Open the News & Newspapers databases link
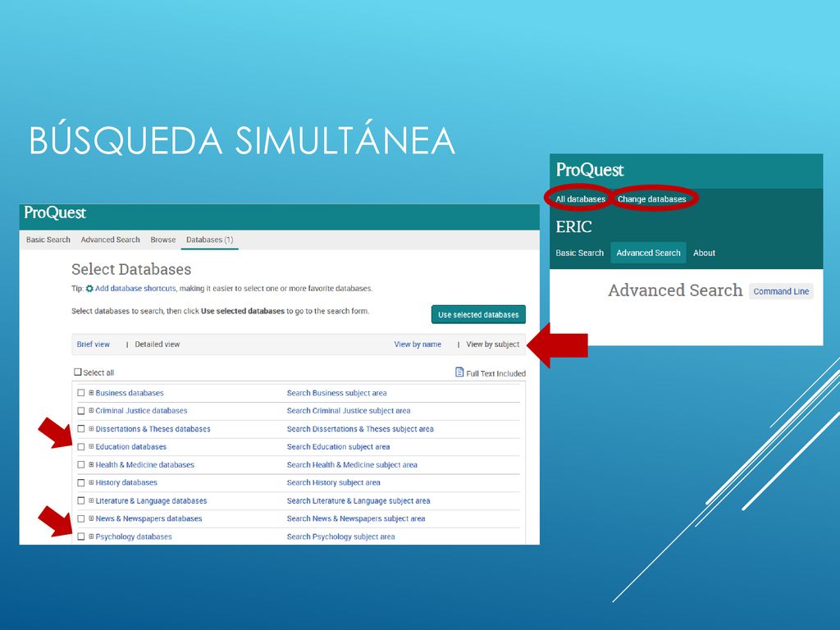 tap(149, 518)
